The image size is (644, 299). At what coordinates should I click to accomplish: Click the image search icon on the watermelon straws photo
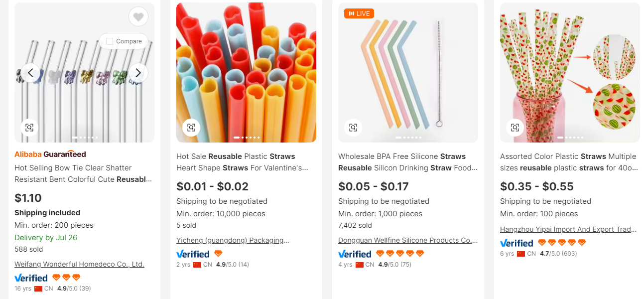coord(515,128)
